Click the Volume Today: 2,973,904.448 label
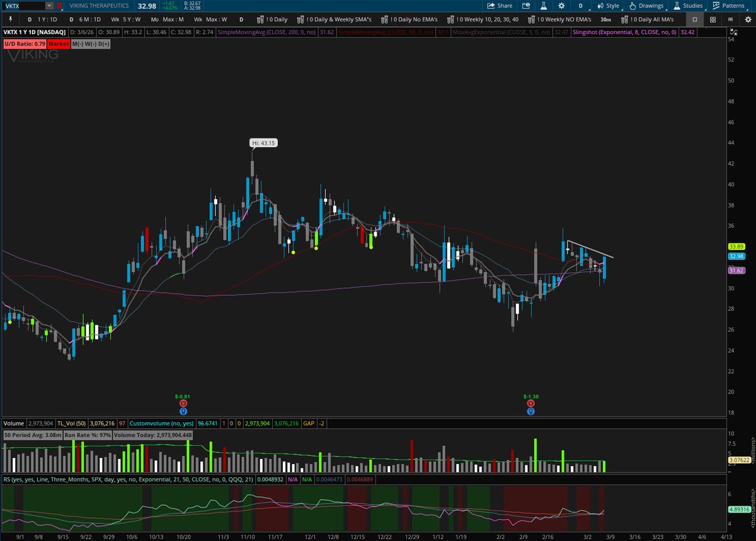756x541 pixels. pyautogui.click(x=152, y=435)
